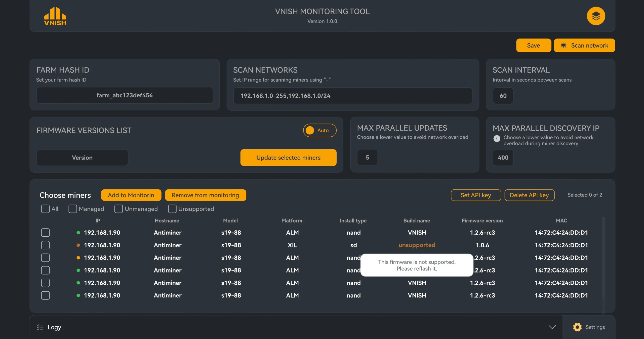The height and width of the screenshot is (339, 644).
Task: Click the VNISH logo
Action: (55, 16)
